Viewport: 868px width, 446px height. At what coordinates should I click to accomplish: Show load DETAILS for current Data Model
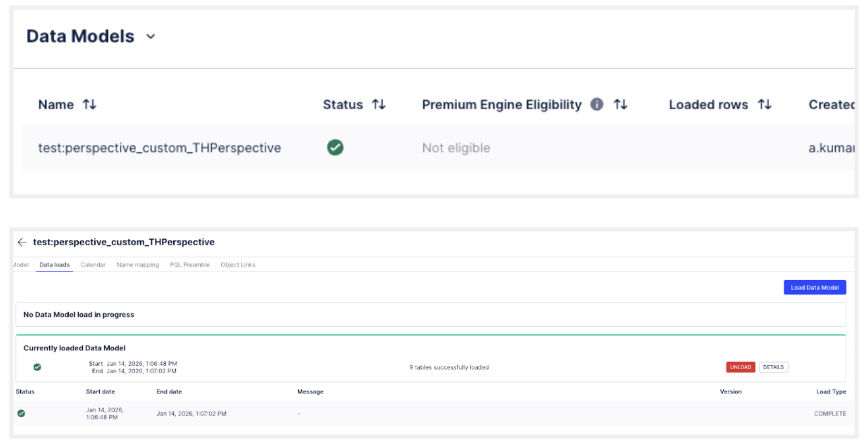(x=773, y=367)
